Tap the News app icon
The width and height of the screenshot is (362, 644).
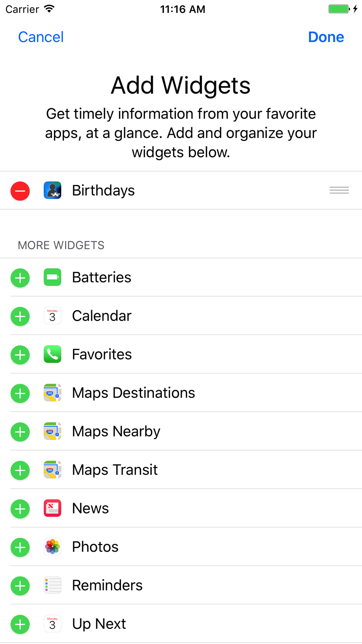coord(52,508)
